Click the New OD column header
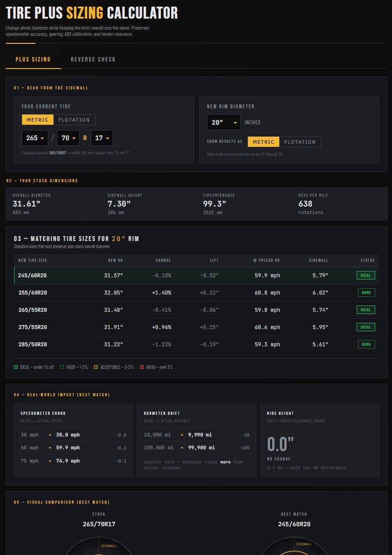This screenshot has height=555, width=392. (x=115, y=260)
